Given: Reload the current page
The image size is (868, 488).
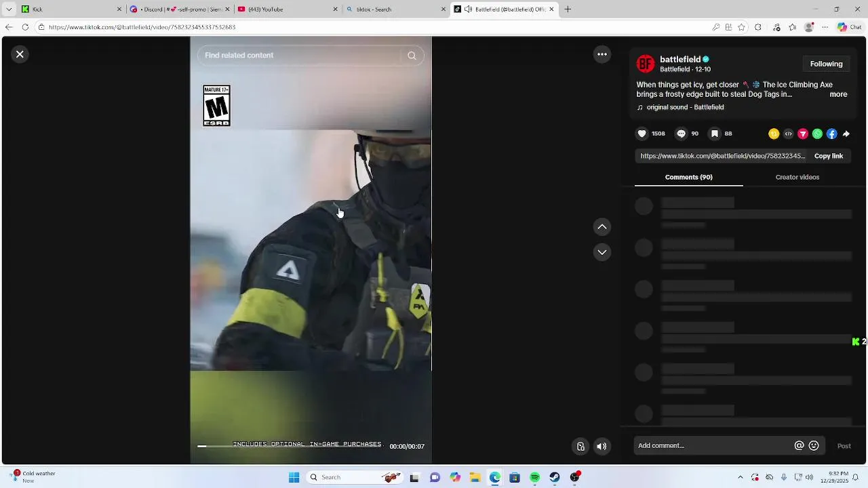Looking at the screenshot, I should click(25, 27).
